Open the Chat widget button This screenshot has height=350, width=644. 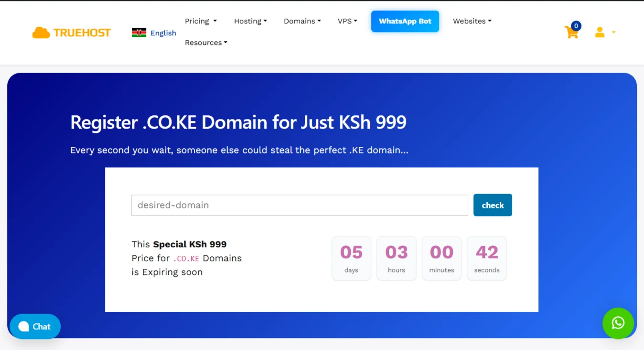35,327
